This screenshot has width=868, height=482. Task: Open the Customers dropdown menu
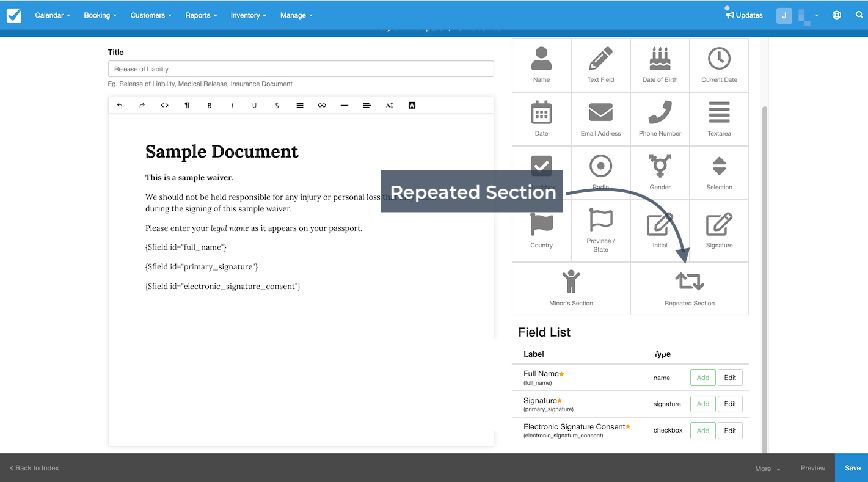151,15
